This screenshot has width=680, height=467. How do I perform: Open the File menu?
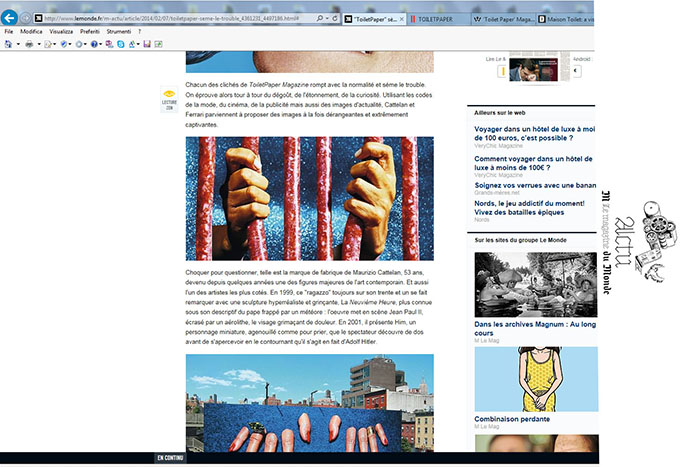pyautogui.click(x=9, y=32)
